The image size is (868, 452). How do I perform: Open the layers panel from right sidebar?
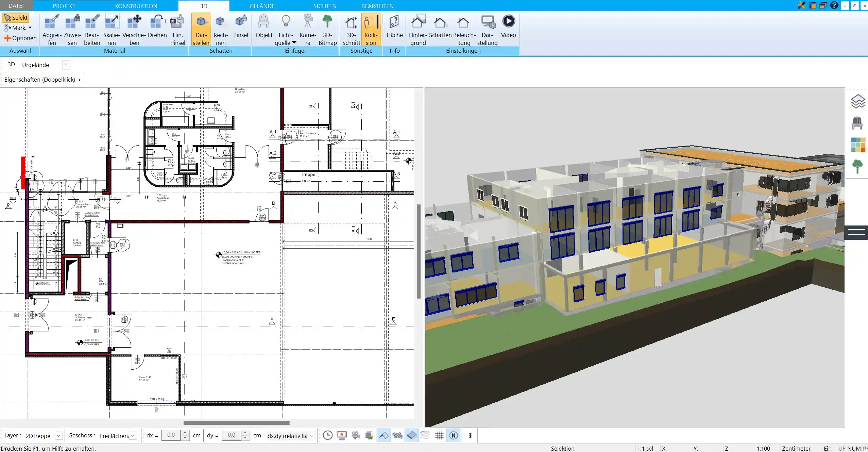857,101
